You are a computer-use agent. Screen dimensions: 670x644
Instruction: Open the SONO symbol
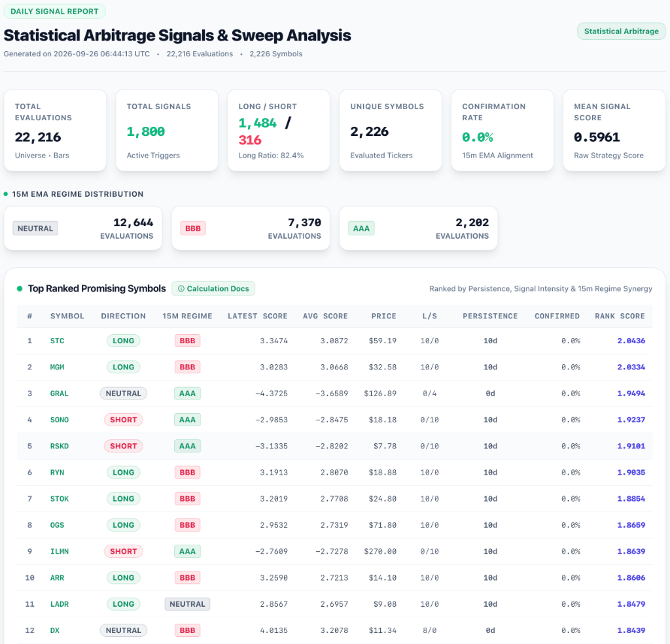60,420
